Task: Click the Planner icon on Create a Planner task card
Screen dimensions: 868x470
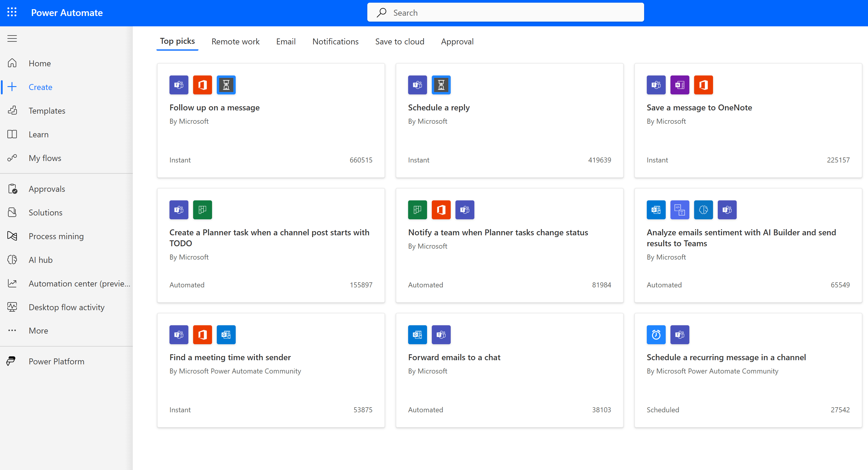Action: pyautogui.click(x=202, y=210)
